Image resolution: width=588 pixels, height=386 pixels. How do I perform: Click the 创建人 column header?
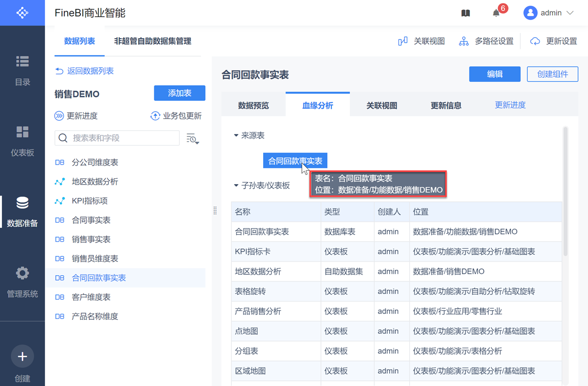point(392,212)
